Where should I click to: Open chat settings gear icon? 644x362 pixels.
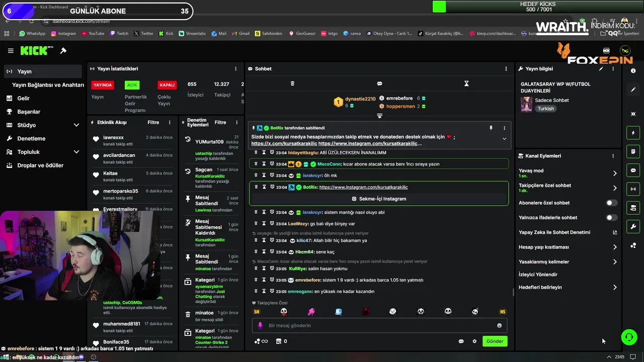click(x=474, y=341)
